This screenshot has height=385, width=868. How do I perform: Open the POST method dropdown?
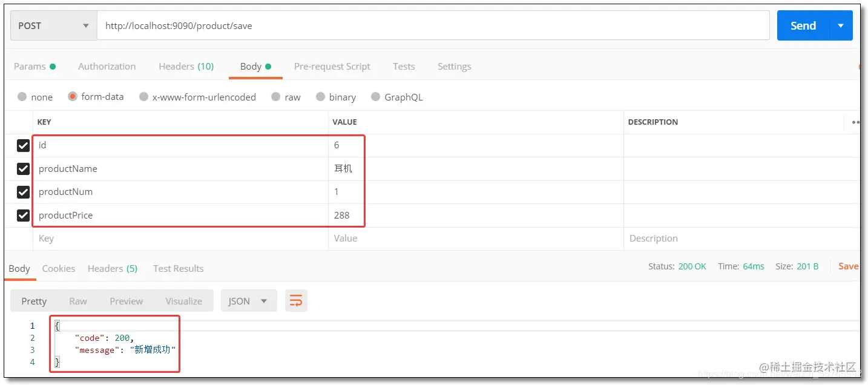coord(54,25)
